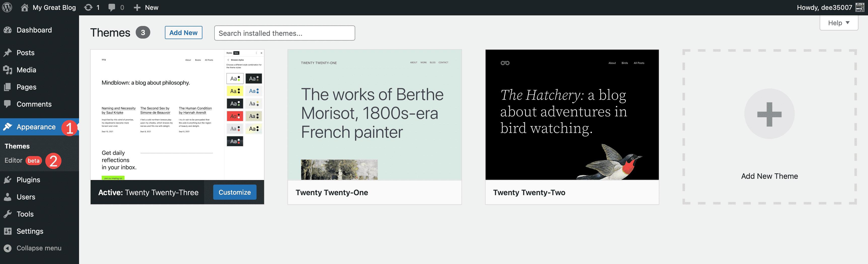The height and width of the screenshot is (264, 868).
Task: Click the Add New themes button
Action: pyautogui.click(x=183, y=33)
